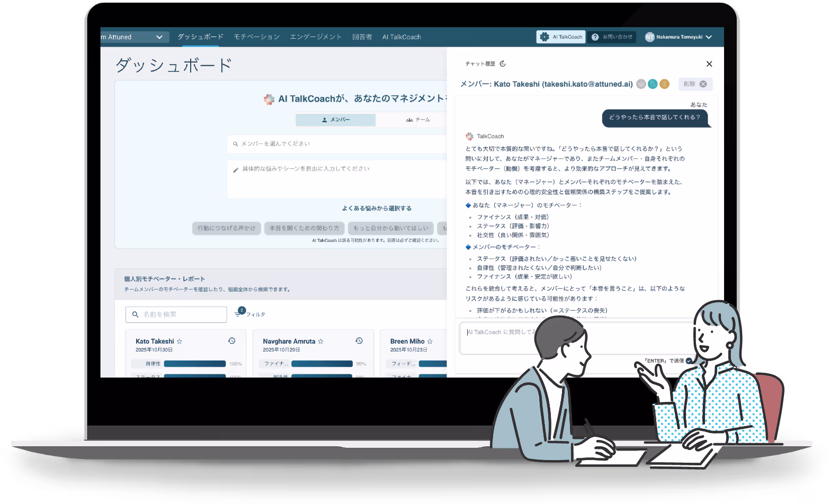Star the Navghare Amruta card
Viewport: 830px width, 504px height.
(320, 341)
